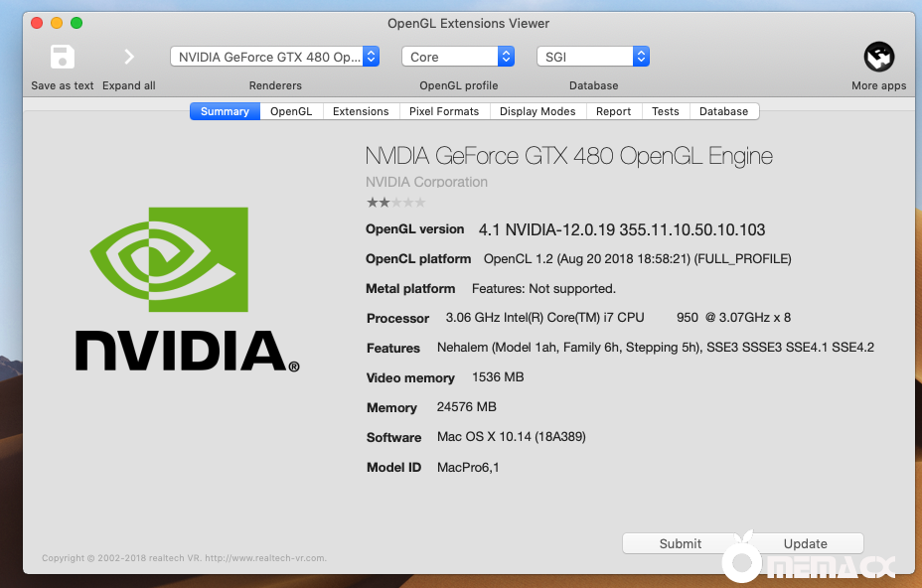
Task: Open the More apps icon
Action: point(878,57)
